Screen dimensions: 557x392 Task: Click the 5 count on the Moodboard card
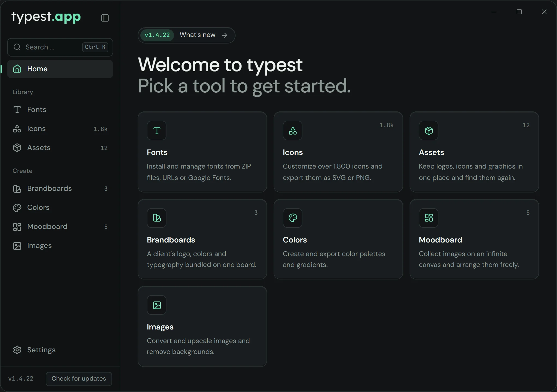click(528, 213)
